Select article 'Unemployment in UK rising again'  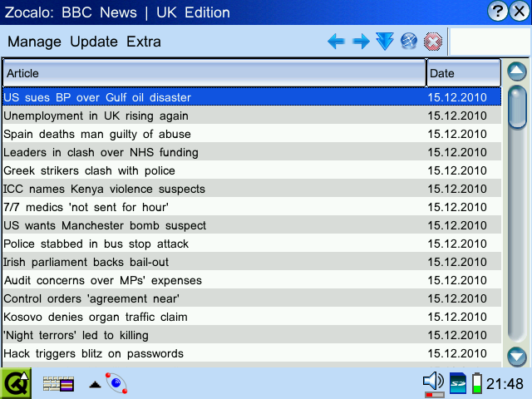96,116
